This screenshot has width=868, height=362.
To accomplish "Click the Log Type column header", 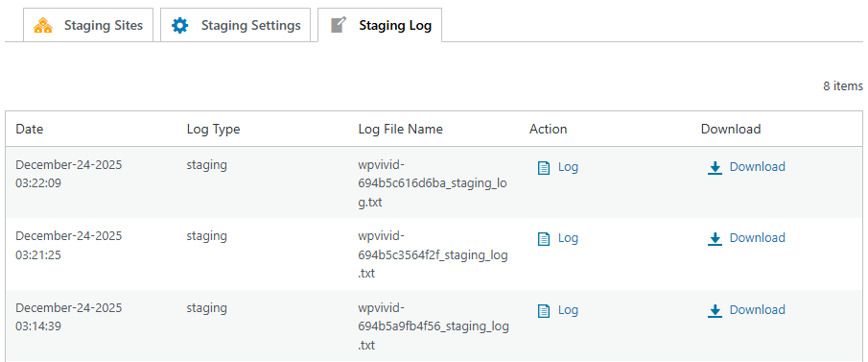I will pyautogui.click(x=214, y=130).
